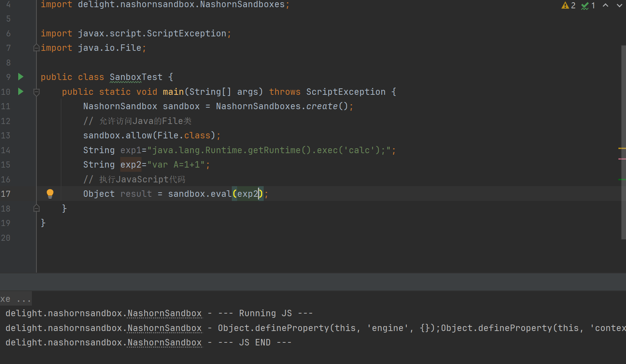Collapse the import block fold marker on line 7

(36, 48)
